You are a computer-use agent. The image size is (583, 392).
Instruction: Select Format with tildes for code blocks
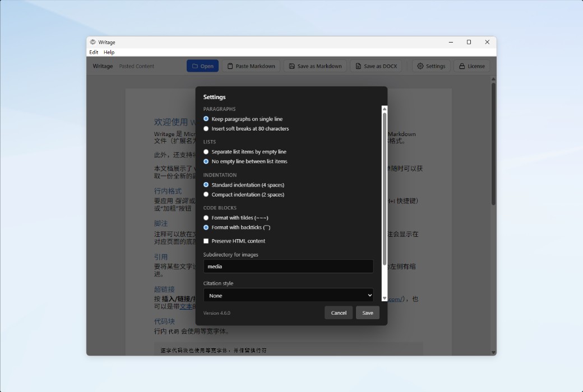tap(206, 218)
